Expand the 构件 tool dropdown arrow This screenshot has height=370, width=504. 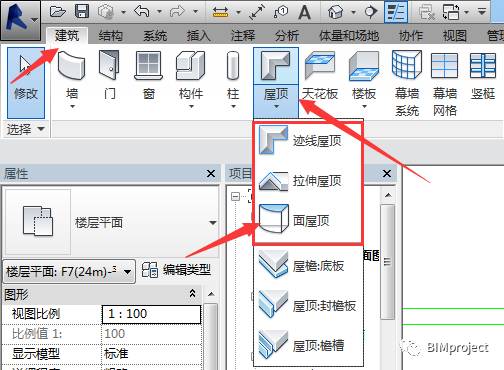point(191,107)
